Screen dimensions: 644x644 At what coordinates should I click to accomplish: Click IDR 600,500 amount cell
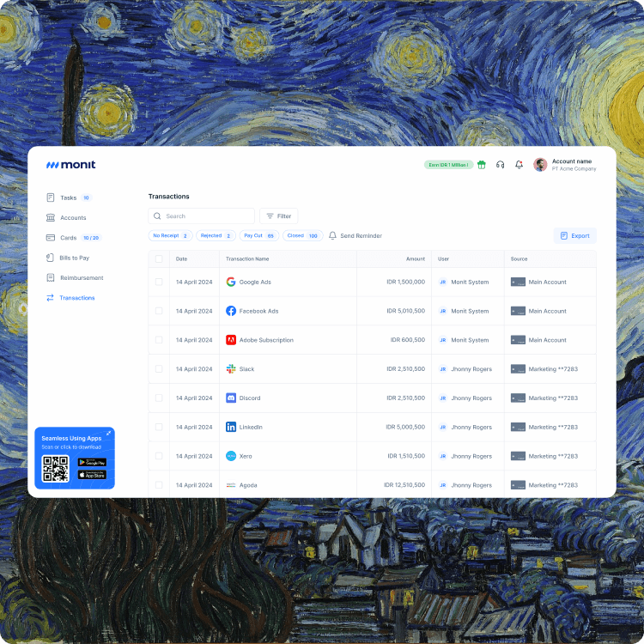click(407, 340)
